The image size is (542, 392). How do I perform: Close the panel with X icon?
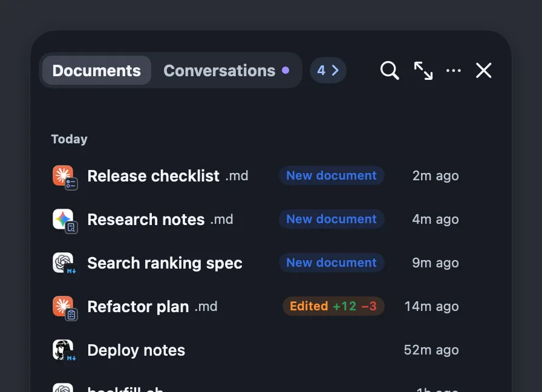click(483, 71)
